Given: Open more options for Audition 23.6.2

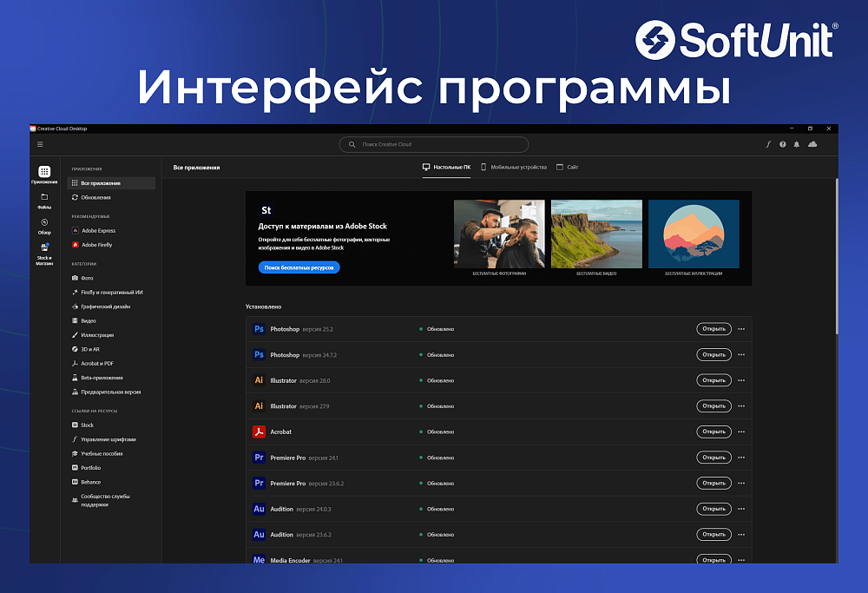Looking at the screenshot, I should pyautogui.click(x=741, y=534).
